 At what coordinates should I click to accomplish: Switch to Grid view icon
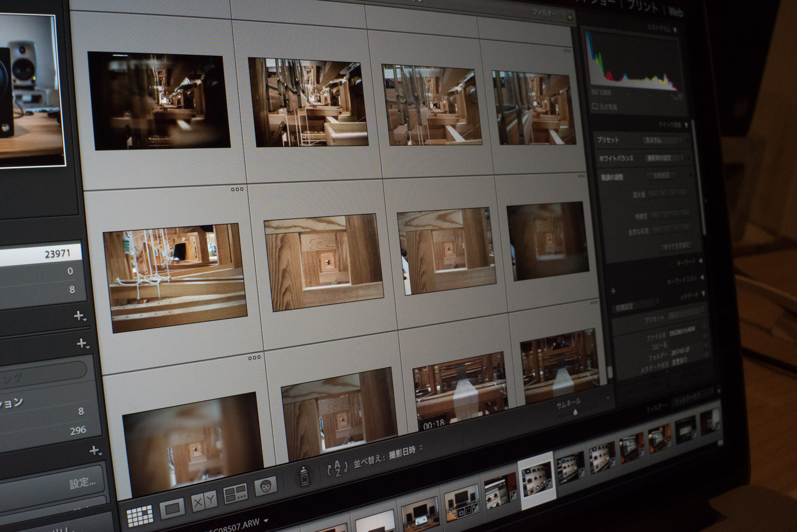(140, 517)
